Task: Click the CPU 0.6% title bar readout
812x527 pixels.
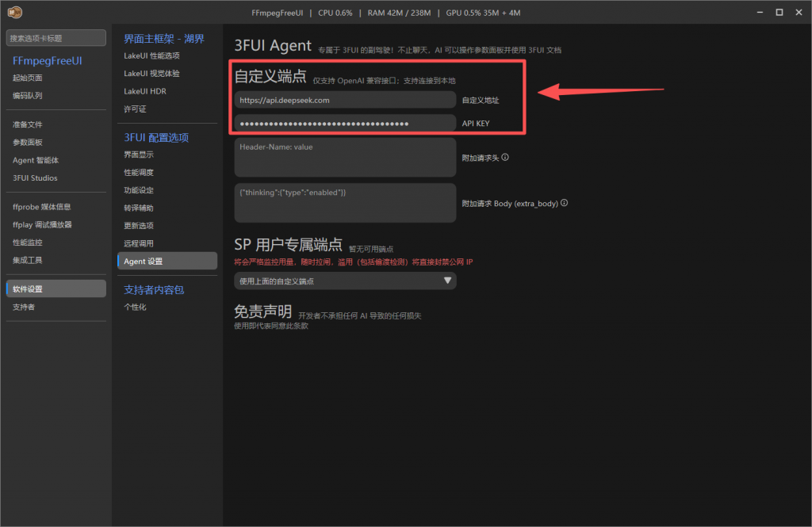Action: [x=335, y=13]
